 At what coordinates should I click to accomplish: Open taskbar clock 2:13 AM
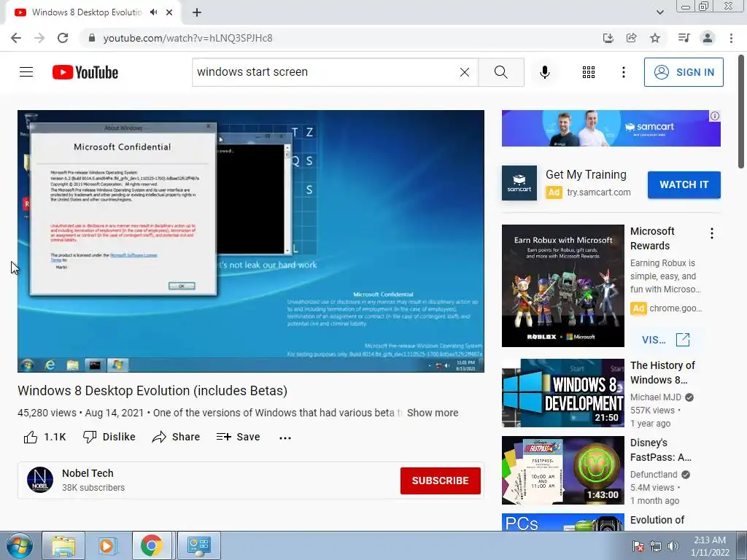[x=710, y=546]
